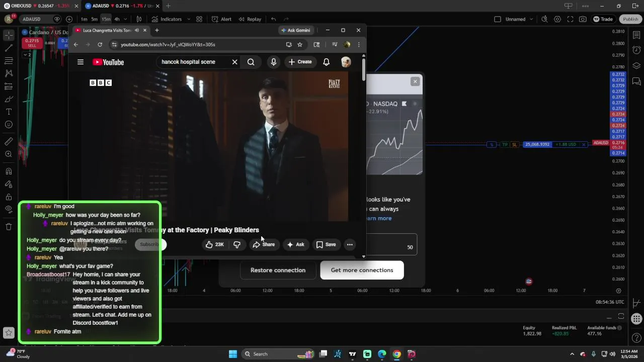Select the 5m timeframe
The width and height of the screenshot is (644, 362).
point(95,19)
